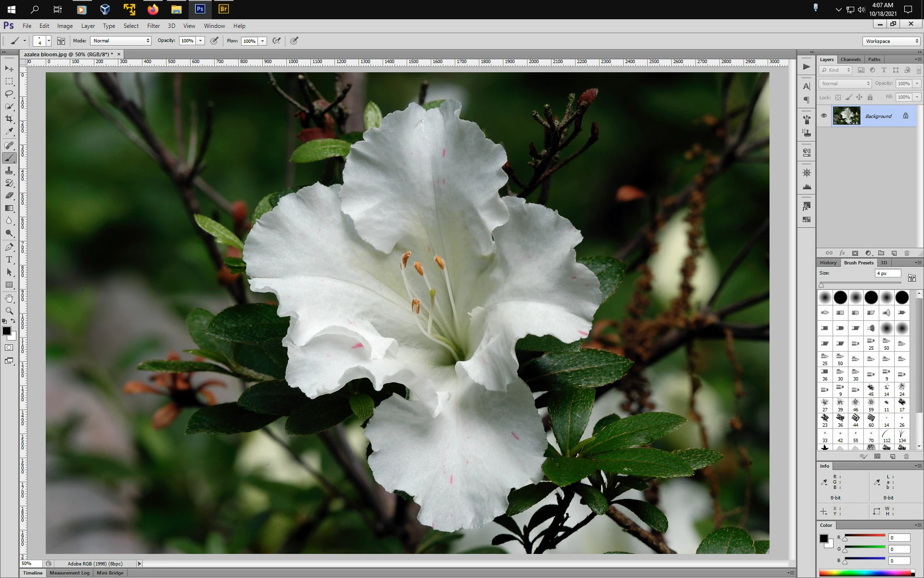Open Bridge from the Windows taskbar
The image size is (924, 578).
point(223,9)
